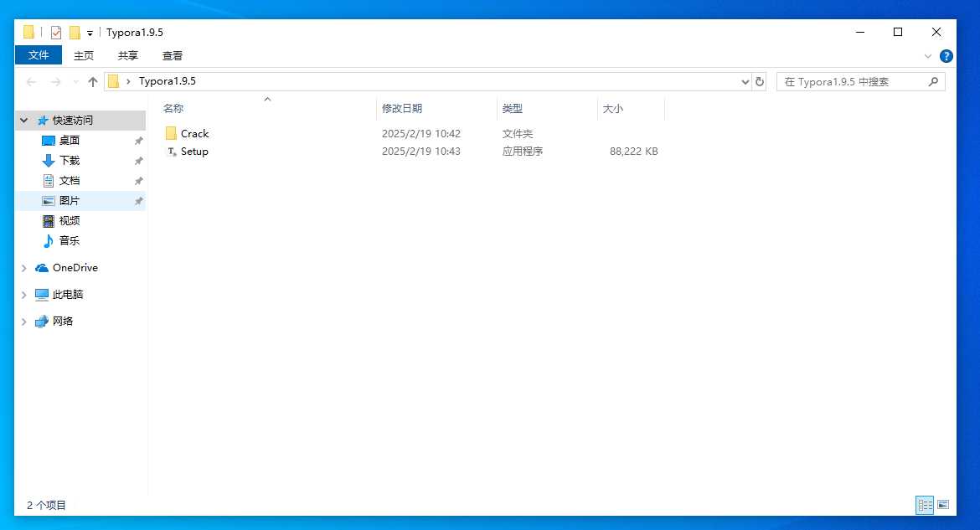Open 音乐 in the navigation pane
This screenshot has height=530, width=980.
(x=69, y=240)
